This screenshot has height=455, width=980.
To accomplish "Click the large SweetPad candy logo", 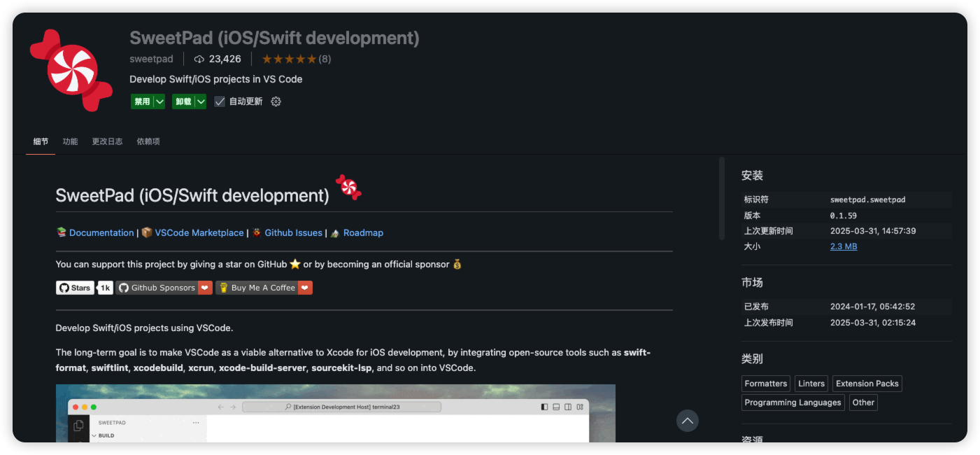I will click(x=71, y=70).
